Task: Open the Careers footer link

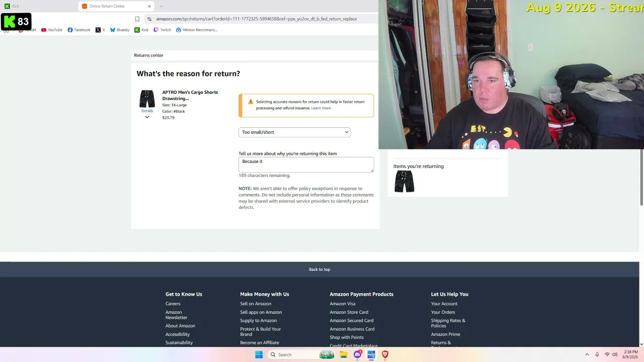Action: coord(173,304)
